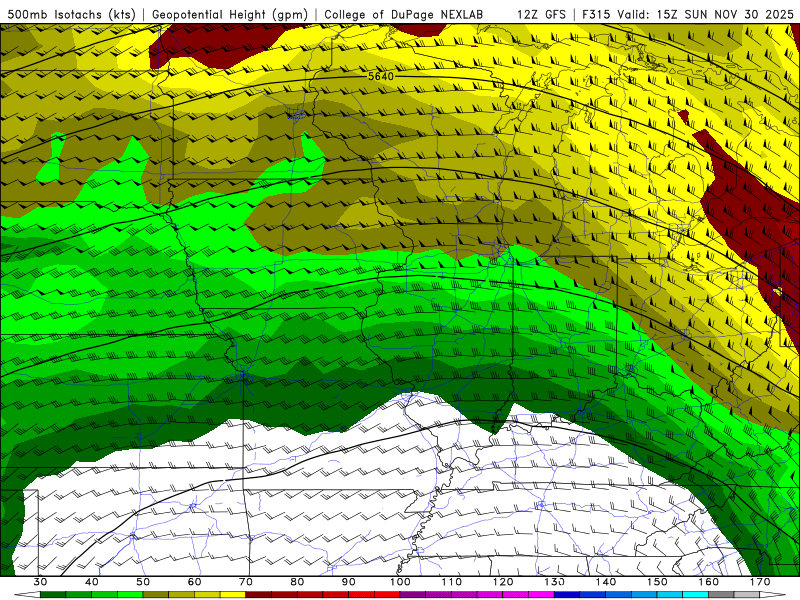800x600 pixels.
Task: Select the purple swatch just above 100 kts
Action: pos(413,595)
